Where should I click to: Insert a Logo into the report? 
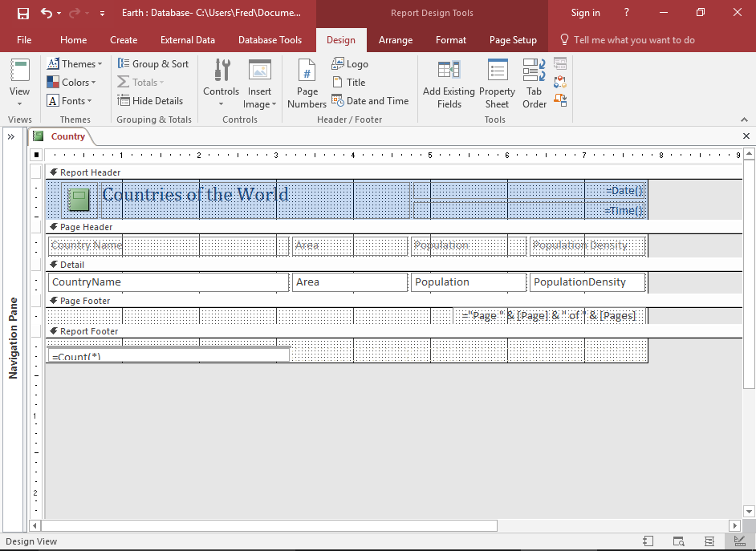350,63
